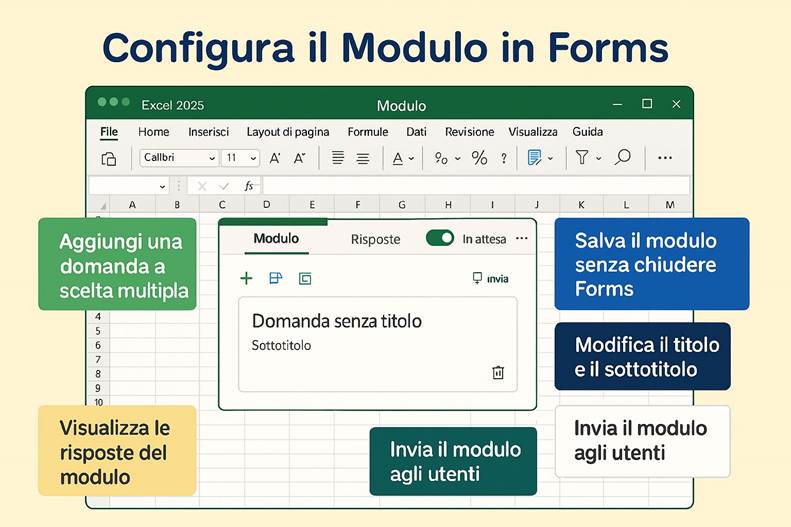The width and height of the screenshot is (791, 527).
Task: Click into the formula bar field
Action: point(476,186)
